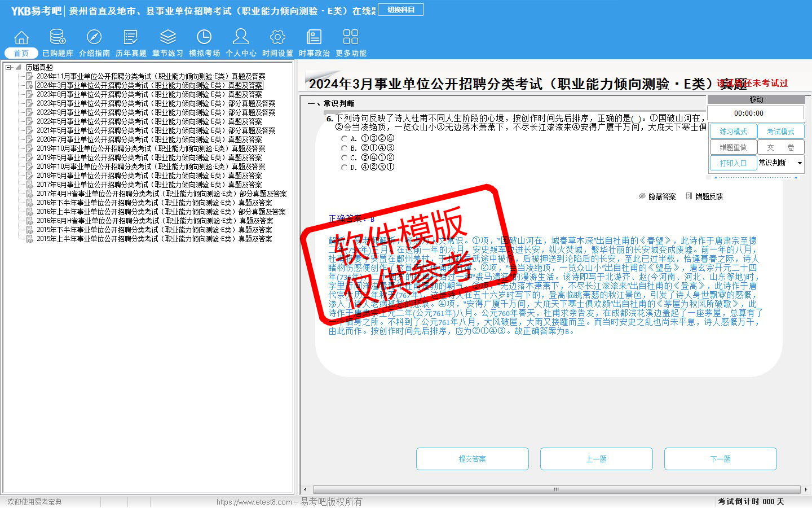This screenshot has height=508, width=812.
Task: Open the 2023年8月 exam paper in tree
Action: 149,94
